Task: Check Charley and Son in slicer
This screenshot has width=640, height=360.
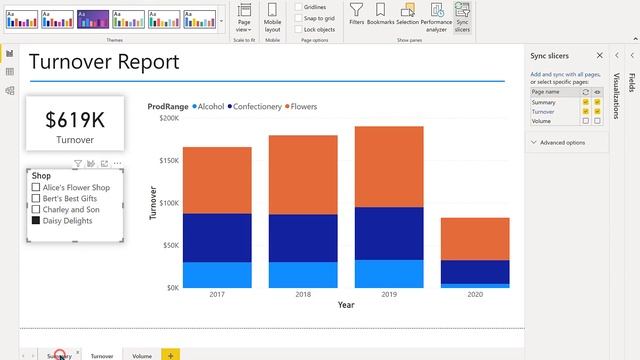Action: click(x=36, y=209)
